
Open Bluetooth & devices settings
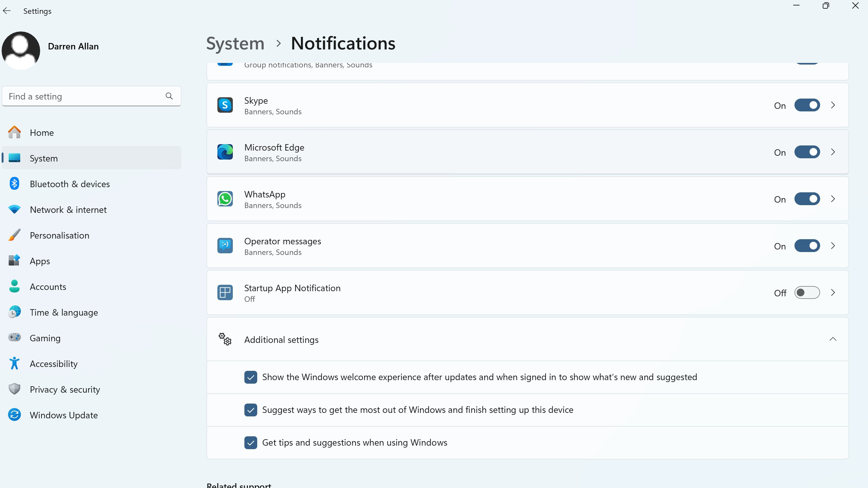[x=69, y=184]
